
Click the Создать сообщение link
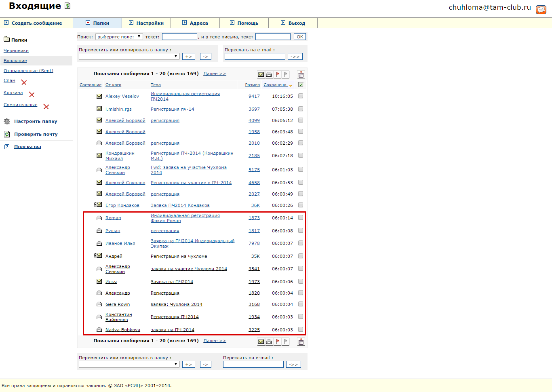(36, 23)
